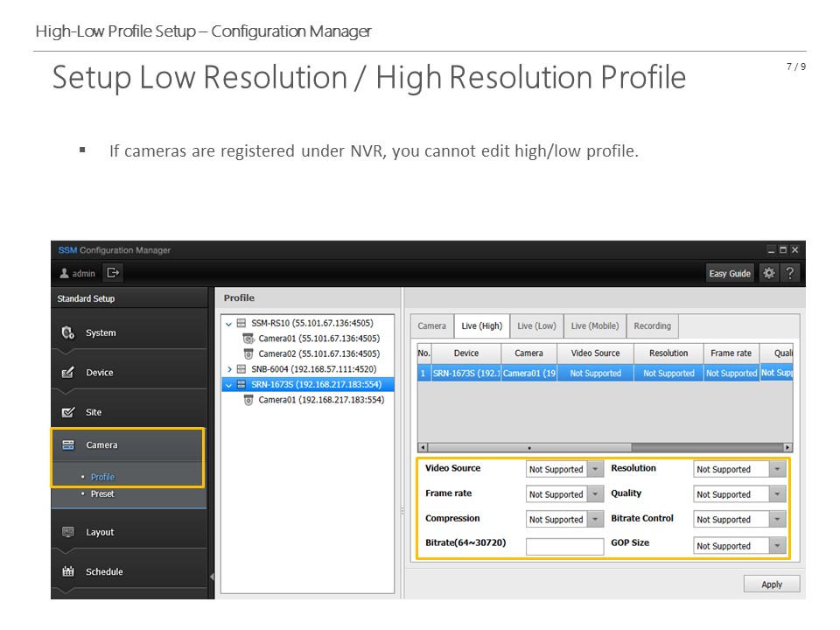Screen dimensions: 840x630
Task: Click the System sidebar icon
Action: (x=68, y=332)
